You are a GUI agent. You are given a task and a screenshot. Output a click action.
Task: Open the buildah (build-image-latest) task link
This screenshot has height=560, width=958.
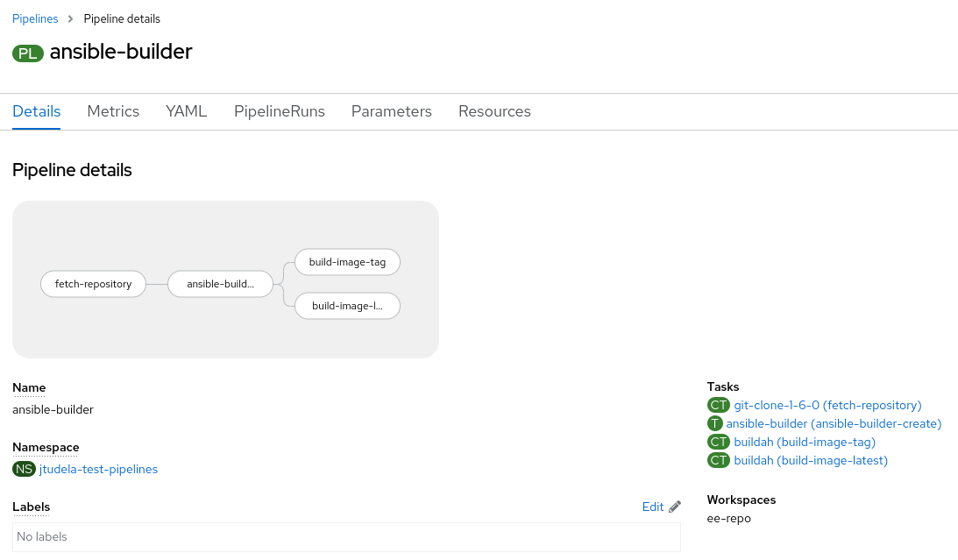[x=811, y=460]
